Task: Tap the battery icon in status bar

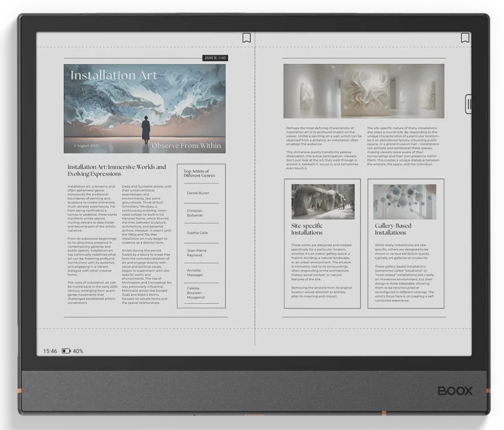Action: click(x=66, y=351)
